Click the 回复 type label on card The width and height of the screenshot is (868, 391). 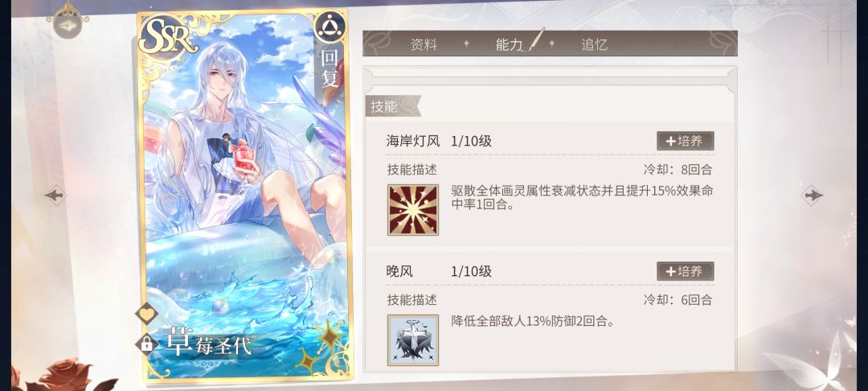click(330, 68)
